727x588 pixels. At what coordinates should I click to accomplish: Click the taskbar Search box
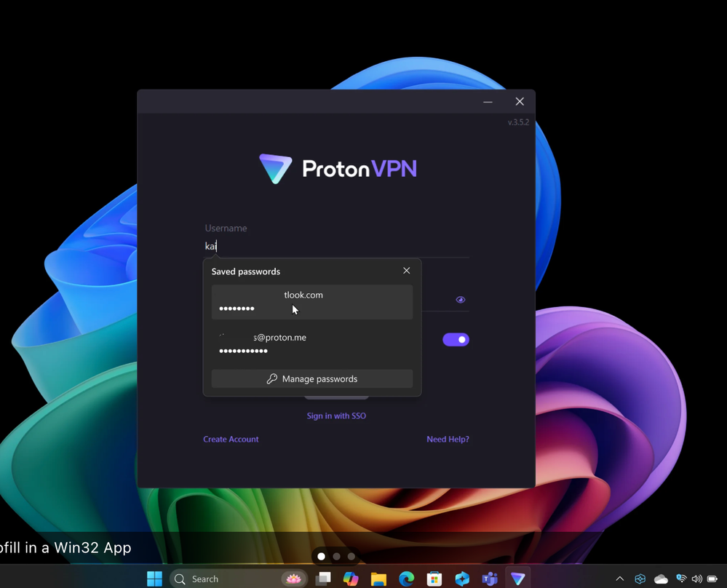pos(239,579)
